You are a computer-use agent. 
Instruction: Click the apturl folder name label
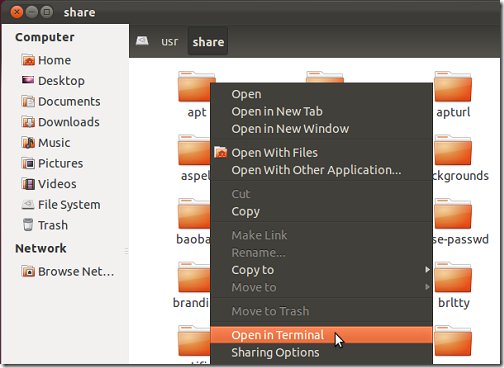pyautogui.click(x=453, y=112)
